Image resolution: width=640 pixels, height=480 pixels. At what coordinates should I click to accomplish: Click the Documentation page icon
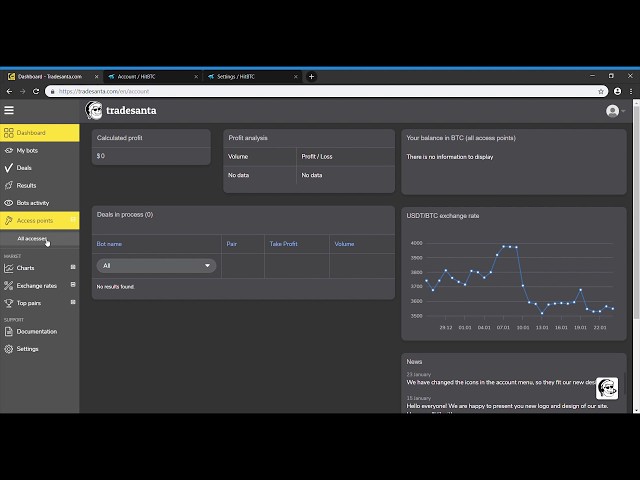[x=9, y=331]
